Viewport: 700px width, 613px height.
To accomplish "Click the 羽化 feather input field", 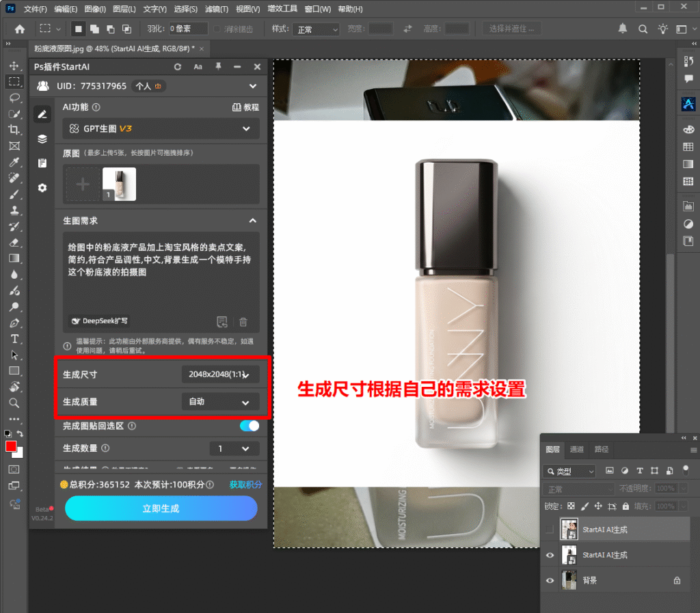I will pos(188,29).
